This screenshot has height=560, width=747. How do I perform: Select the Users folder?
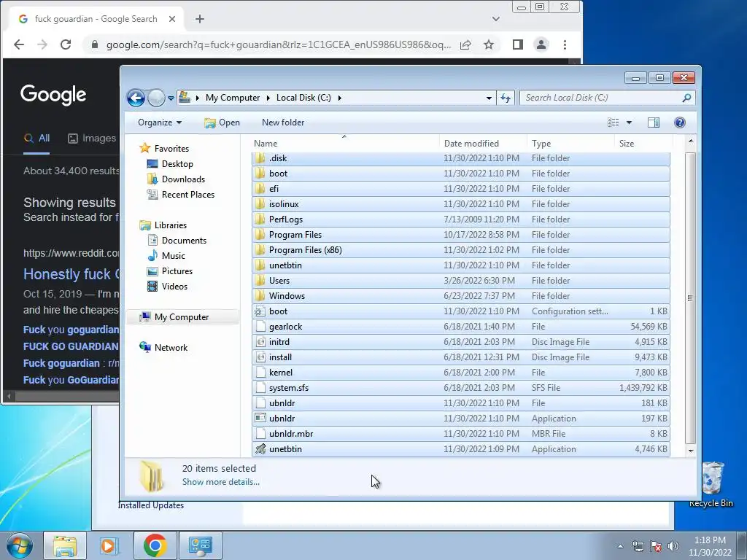pyautogui.click(x=461, y=281)
